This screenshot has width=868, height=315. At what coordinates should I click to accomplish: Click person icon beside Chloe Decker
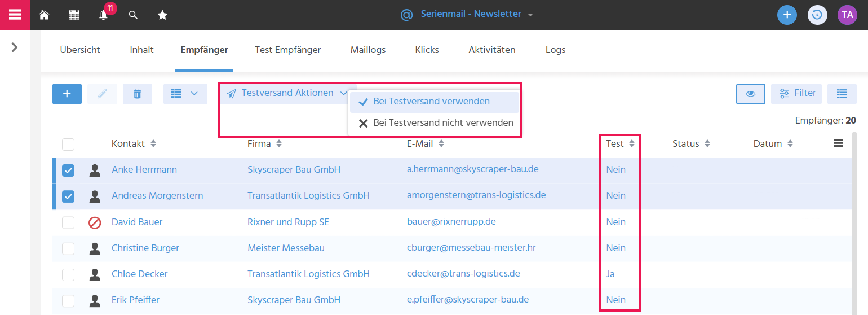click(95, 274)
